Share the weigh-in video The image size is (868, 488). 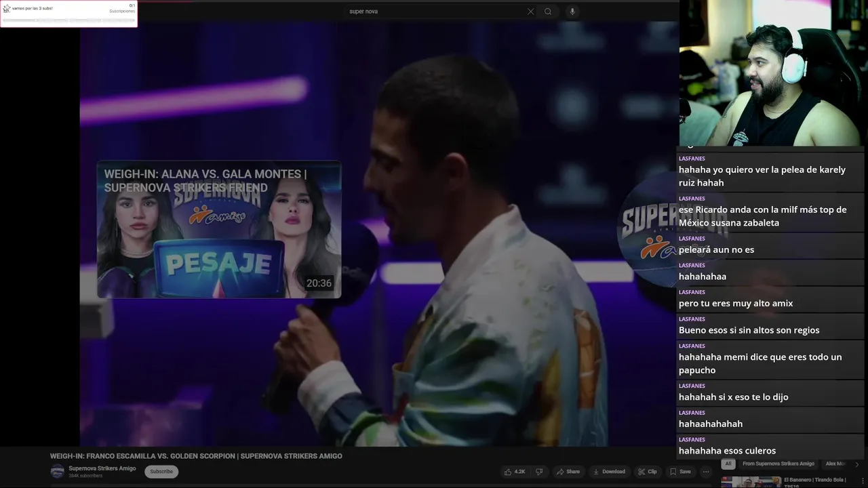coord(568,472)
